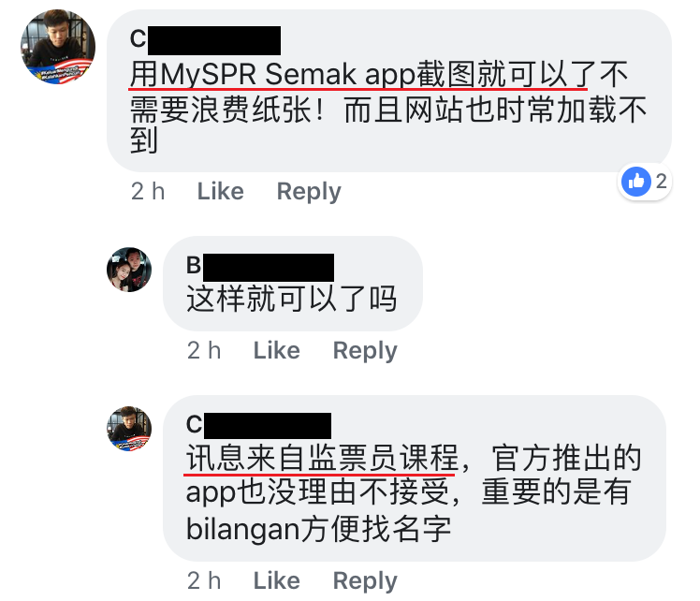Like the MySPR Semak app comment
The height and width of the screenshot is (601, 700).
point(221,192)
